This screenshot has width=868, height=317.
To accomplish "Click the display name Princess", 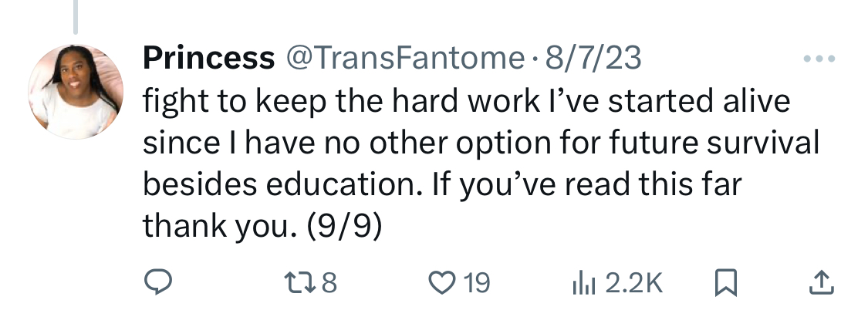I will coord(208,58).
